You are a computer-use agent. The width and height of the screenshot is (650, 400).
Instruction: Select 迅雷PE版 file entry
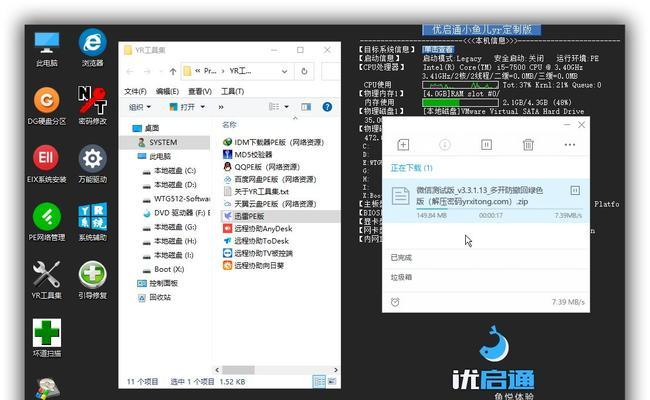click(280, 216)
